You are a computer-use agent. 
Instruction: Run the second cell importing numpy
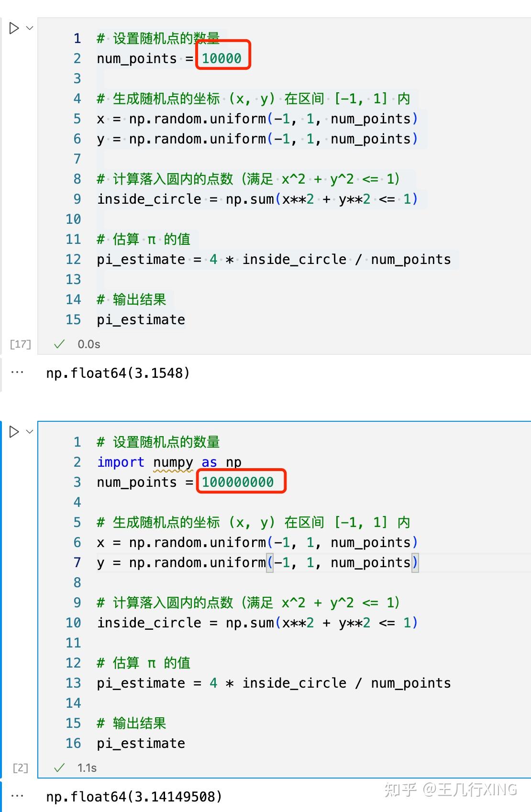tap(14, 432)
